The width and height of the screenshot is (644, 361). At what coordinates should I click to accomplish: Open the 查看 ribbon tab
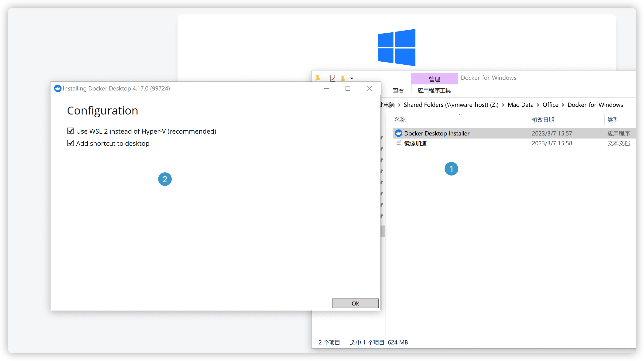[x=398, y=90]
